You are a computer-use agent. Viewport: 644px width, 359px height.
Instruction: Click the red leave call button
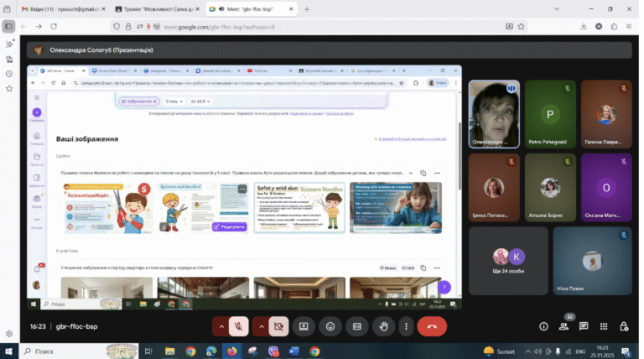coord(432,326)
